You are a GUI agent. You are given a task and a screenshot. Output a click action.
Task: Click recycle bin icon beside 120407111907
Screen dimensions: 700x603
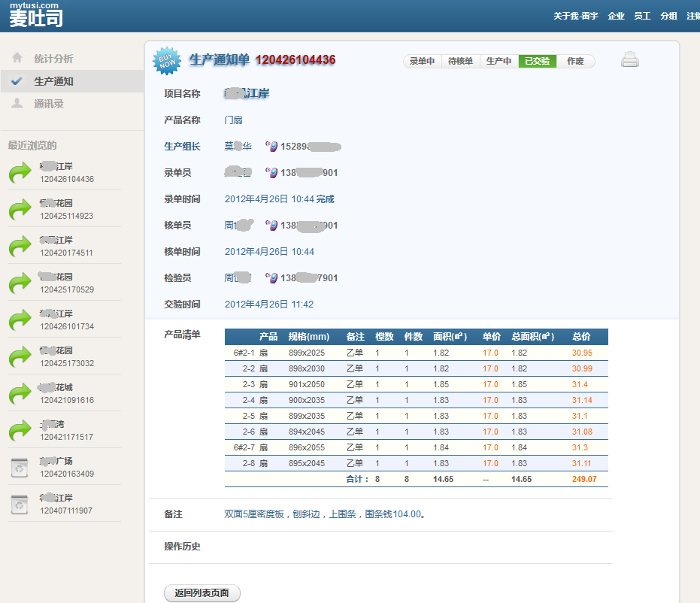(20, 505)
